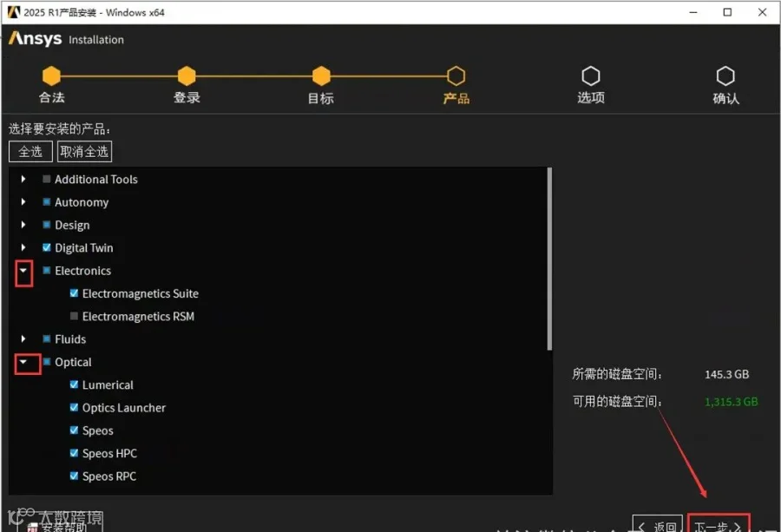Click the 合法 step hexagon icon

pos(51,76)
